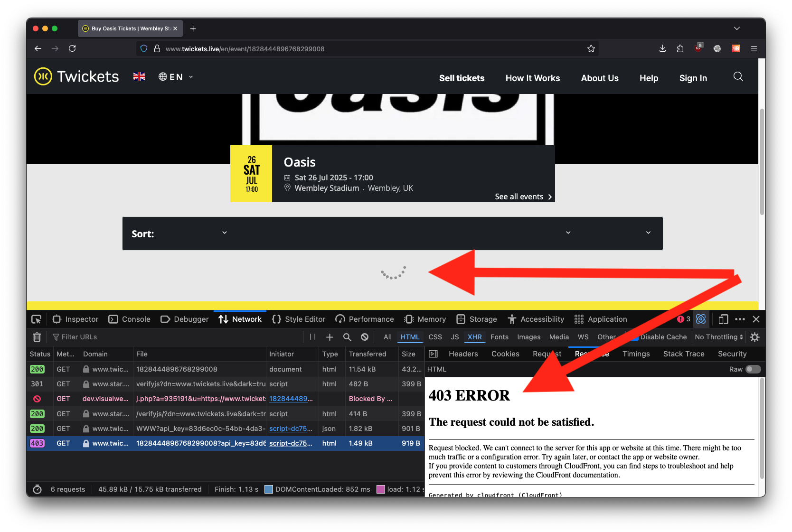Viewport: 792px width, 532px height.
Task: Open the extensions puzzle icon
Action: (x=680, y=48)
